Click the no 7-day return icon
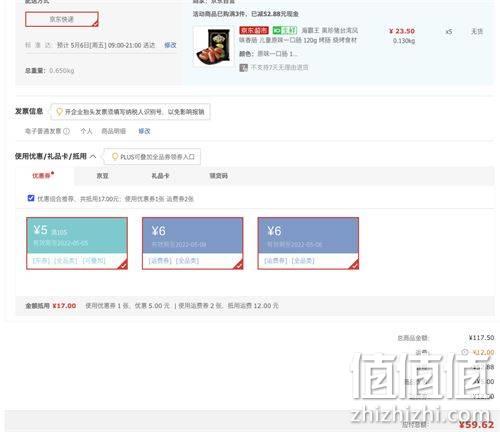Screen dimensions: 500x432 click(x=244, y=68)
